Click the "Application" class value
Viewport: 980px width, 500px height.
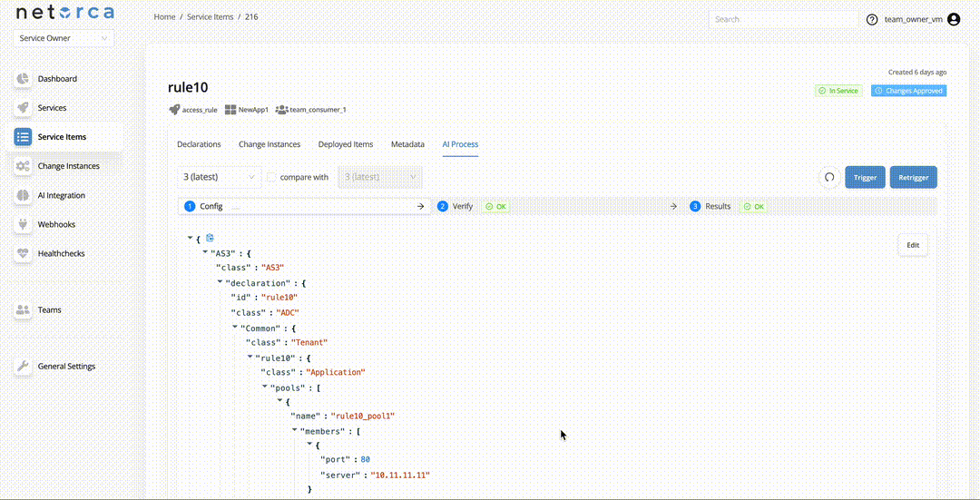[x=335, y=372]
